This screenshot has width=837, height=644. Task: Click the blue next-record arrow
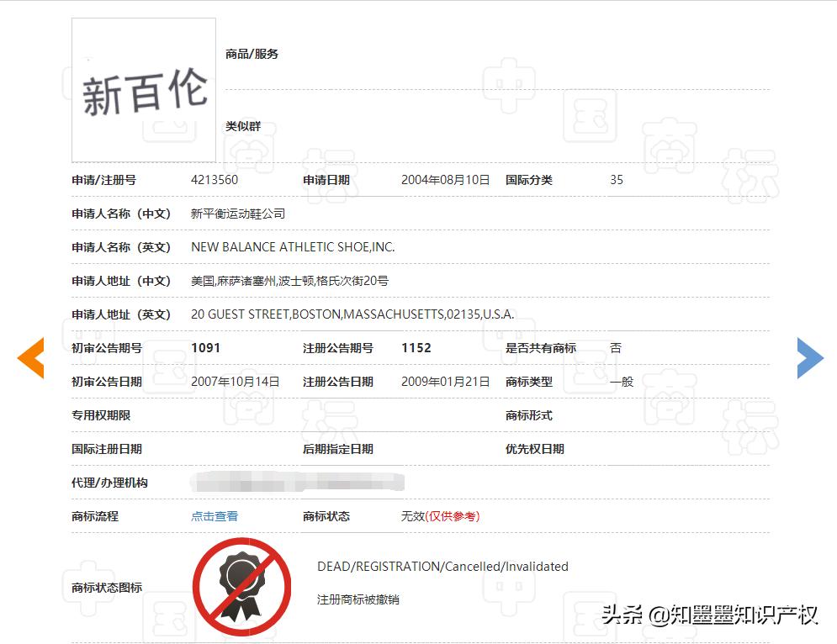pyautogui.click(x=809, y=357)
